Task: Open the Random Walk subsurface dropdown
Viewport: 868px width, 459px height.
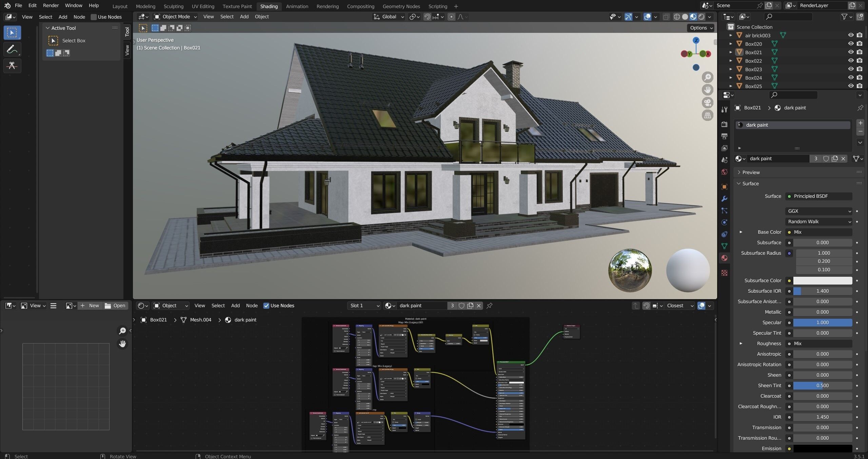Action: click(818, 222)
